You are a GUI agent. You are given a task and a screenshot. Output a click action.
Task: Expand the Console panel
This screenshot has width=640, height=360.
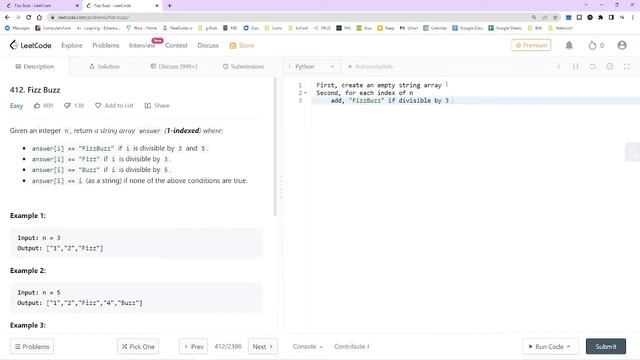click(x=307, y=347)
